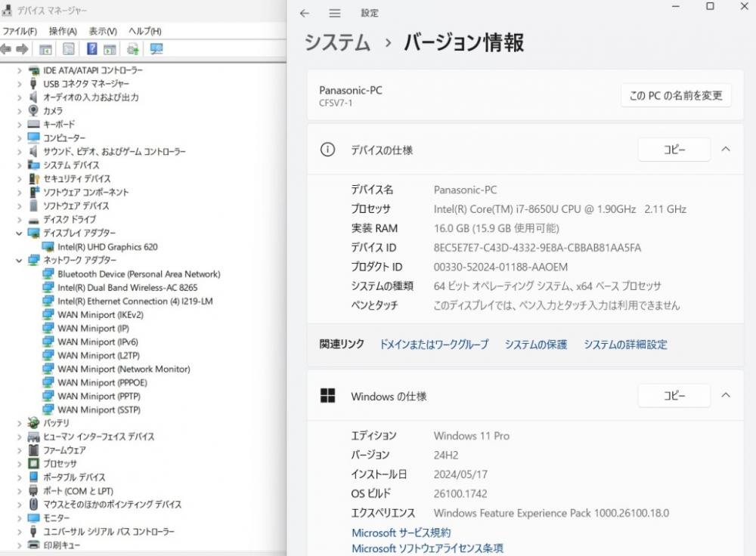The height and width of the screenshot is (556, 756).
Task: Click the ディスク ドライブ icon
Action: click(33, 220)
